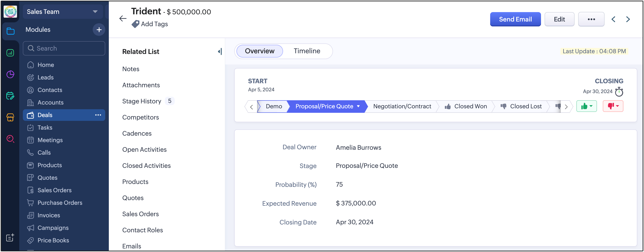Image resolution: width=644 pixels, height=252 pixels.
Task: Collapse the Related List panel
Action: click(x=219, y=51)
